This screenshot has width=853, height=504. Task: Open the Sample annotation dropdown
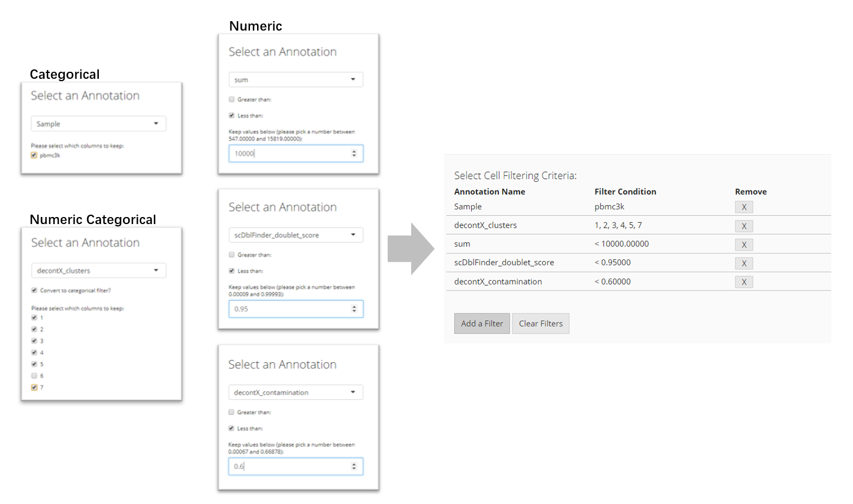pos(98,124)
